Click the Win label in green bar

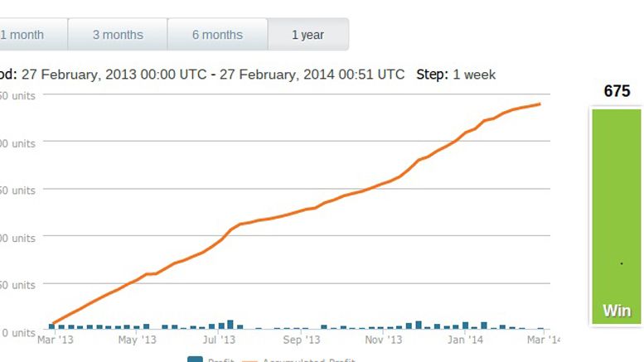pyautogui.click(x=617, y=311)
